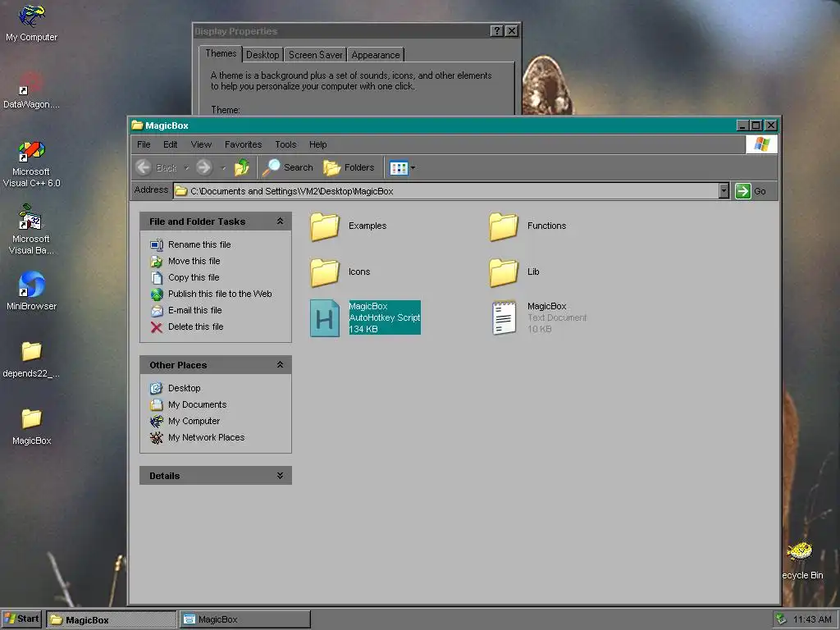
Task: Open the Edit menu
Action: 171,144
